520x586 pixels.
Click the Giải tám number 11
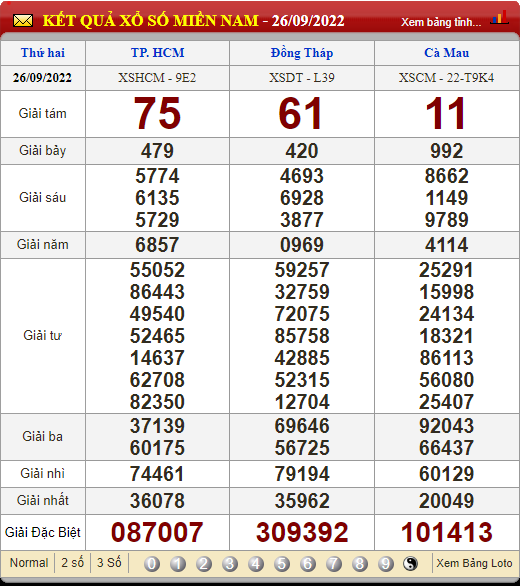(x=446, y=113)
